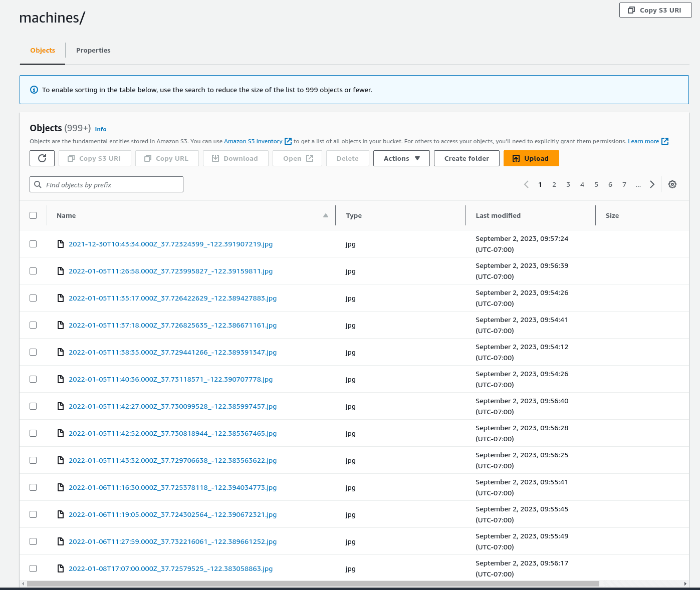This screenshot has width=700, height=590.
Task: Switch to the Properties tab
Action: pyautogui.click(x=93, y=50)
